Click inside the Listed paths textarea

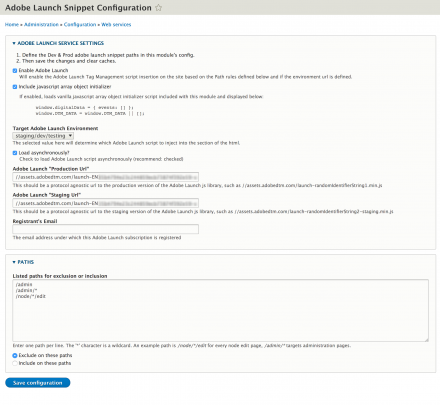coord(220,311)
